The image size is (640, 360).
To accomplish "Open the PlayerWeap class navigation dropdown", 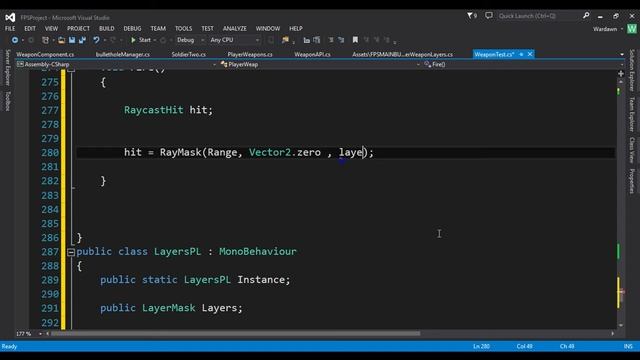I will [x=320, y=64].
